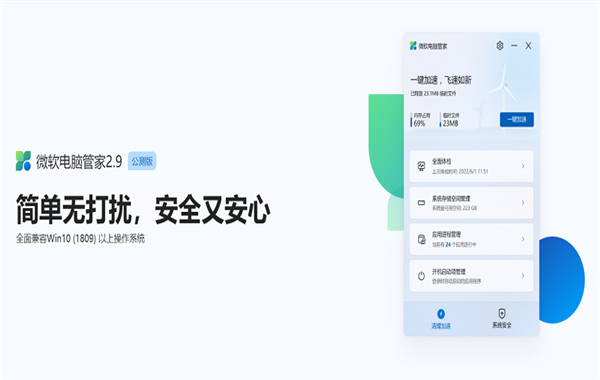Expand 应用进程管理 with its chevron arrow
The image size is (600, 380).
click(x=523, y=239)
